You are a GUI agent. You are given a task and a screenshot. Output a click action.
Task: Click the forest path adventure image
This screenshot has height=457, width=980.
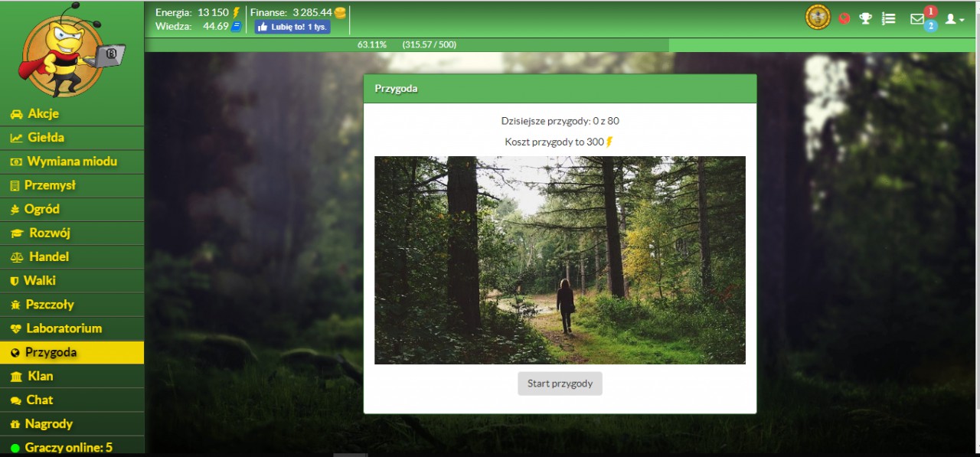point(560,260)
